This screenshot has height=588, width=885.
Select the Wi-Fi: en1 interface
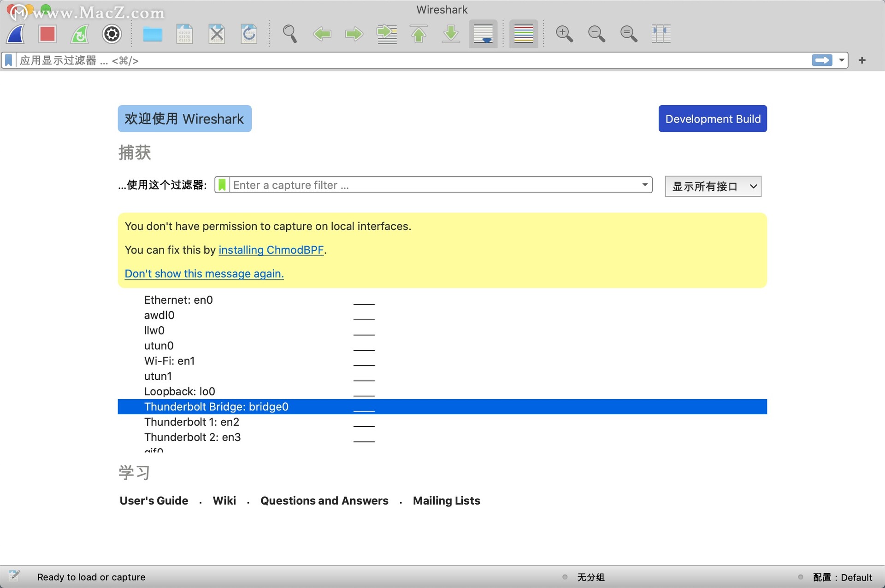tap(442, 361)
